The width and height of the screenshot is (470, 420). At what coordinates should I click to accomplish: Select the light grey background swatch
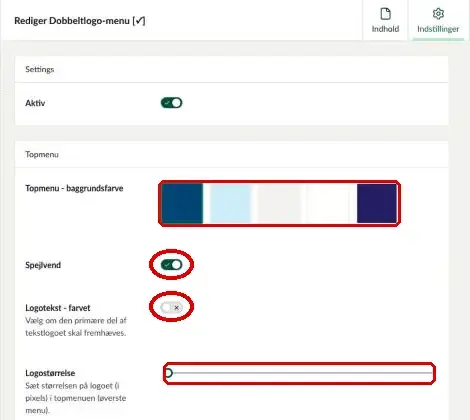[x=279, y=203]
